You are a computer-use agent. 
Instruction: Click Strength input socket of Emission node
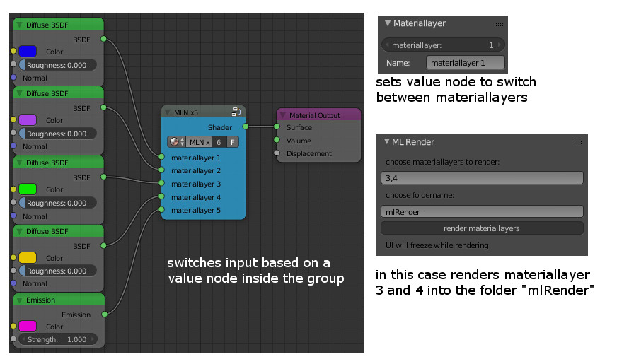point(13,339)
